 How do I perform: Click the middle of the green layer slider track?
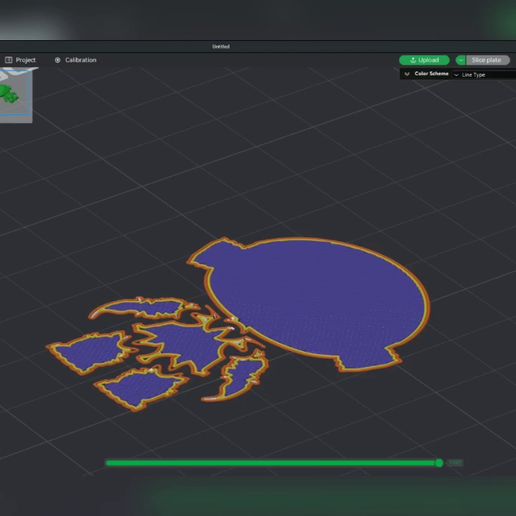click(x=271, y=463)
